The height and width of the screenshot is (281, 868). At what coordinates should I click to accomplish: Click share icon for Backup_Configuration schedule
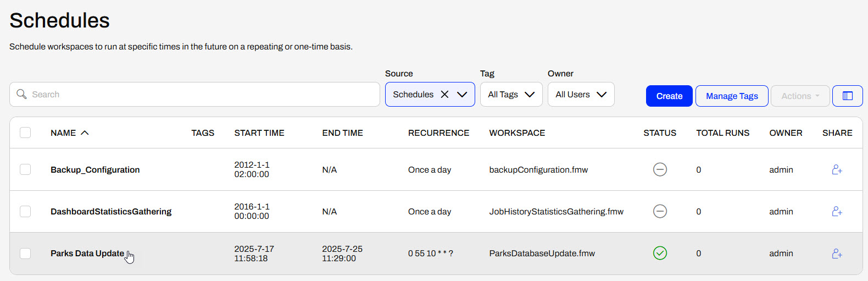point(837,170)
